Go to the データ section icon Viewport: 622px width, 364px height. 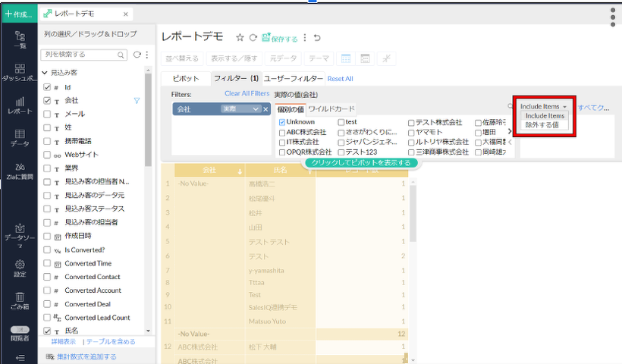click(19, 137)
